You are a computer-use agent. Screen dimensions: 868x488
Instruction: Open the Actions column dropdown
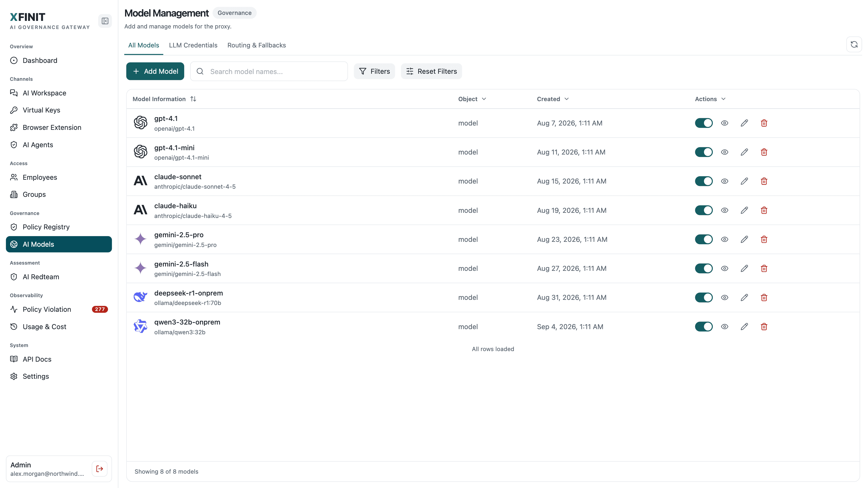[x=710, y=99]
